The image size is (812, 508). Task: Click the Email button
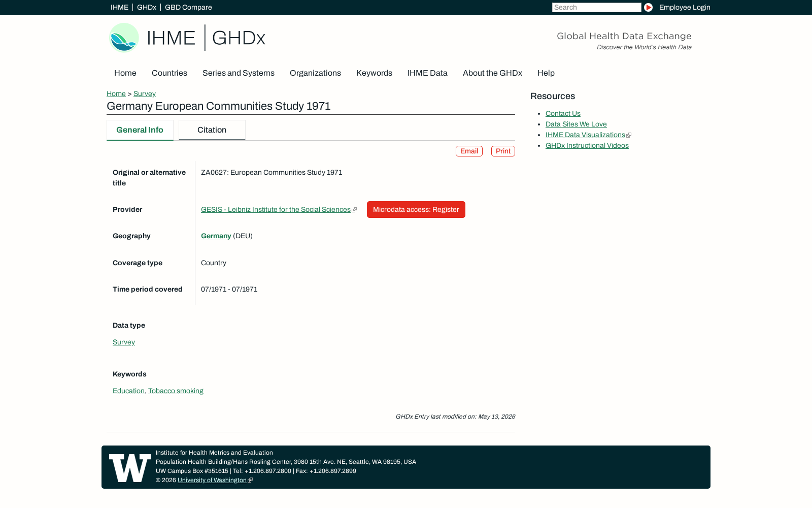click(x=469, y=151)
